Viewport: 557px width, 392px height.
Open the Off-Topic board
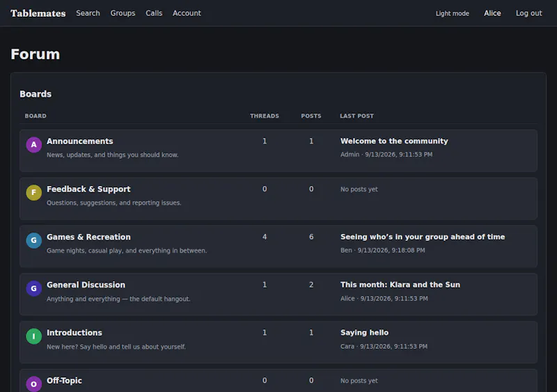pos(64,381)
